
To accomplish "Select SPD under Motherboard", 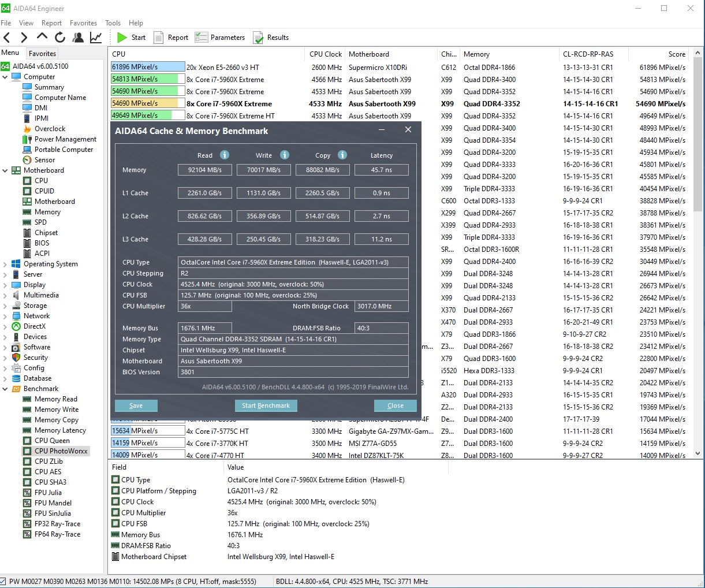I will pyautogui.click(x=40, y=222).
